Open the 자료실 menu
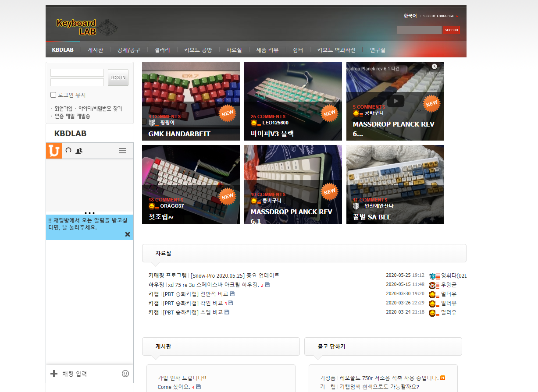 click(234, 50)
